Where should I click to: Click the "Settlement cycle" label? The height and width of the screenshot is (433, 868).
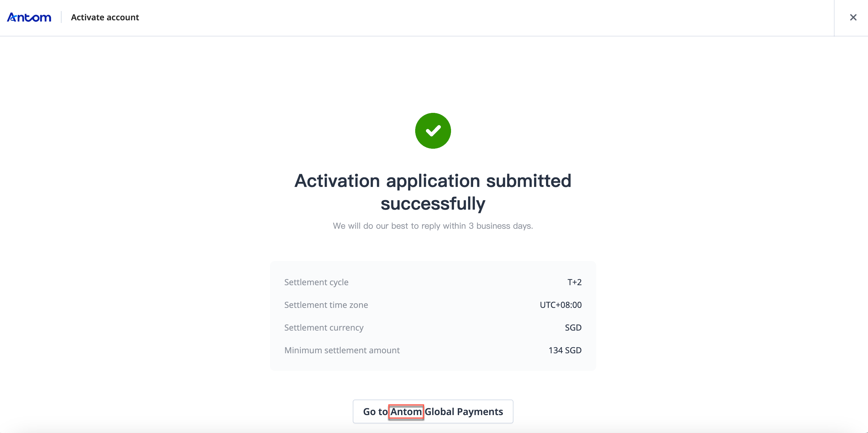pyautogui.click(x=316, y=282)
